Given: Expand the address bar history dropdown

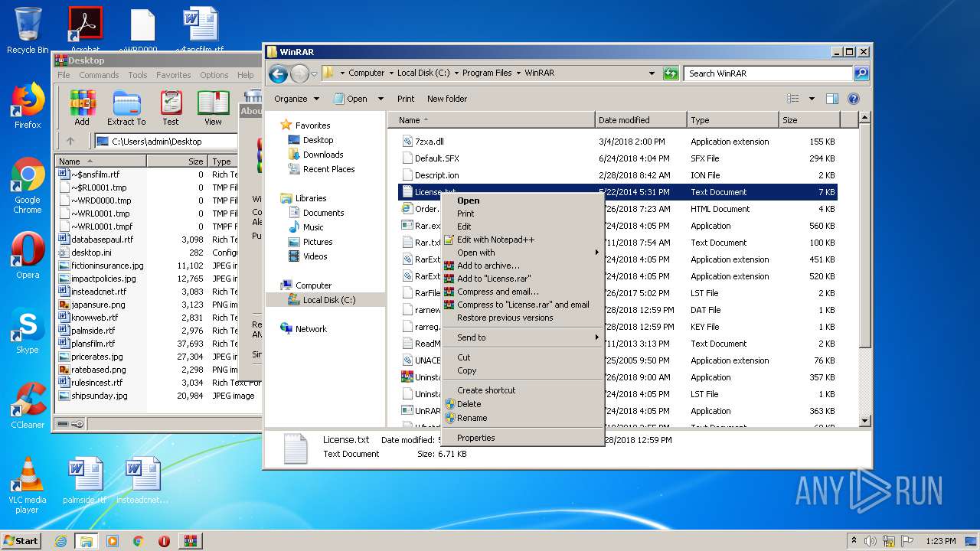Looking at the screenshot, I should [652, 73].
